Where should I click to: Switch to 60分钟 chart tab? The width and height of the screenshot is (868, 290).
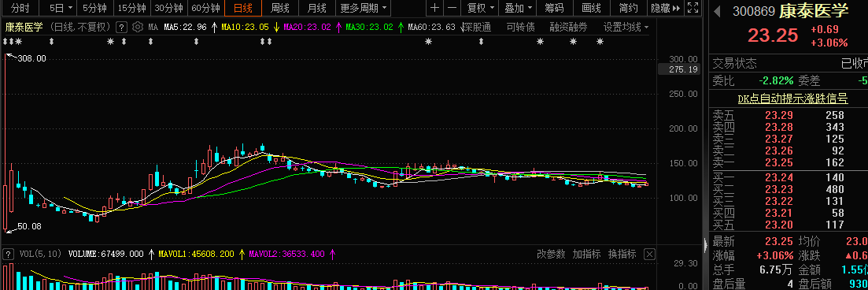[x=206, y=8]
